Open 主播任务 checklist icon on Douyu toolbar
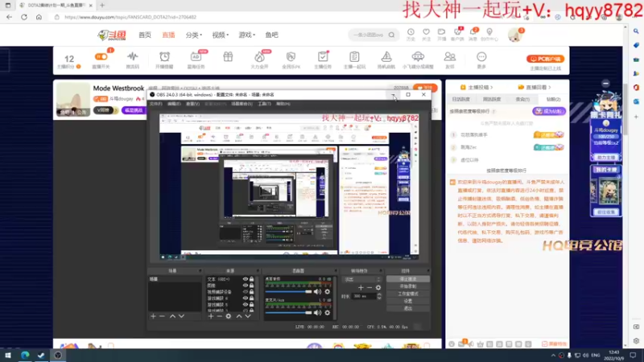644x362 pixels. [323, 56]
